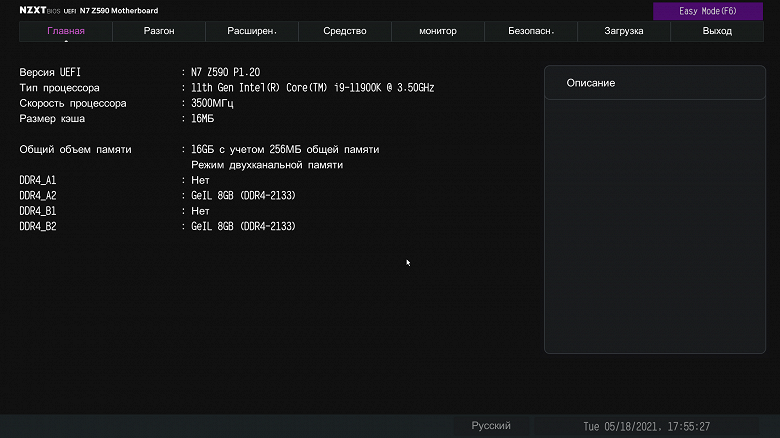This screenshot has height=438, width=780.
Task: Select the Версия UEFI row label
Action: [x=50, y=72]
